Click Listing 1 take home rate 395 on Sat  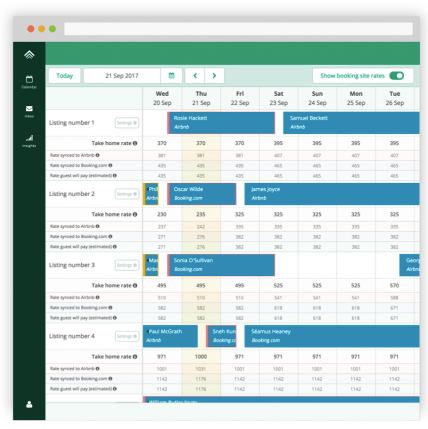click(278, 143)
